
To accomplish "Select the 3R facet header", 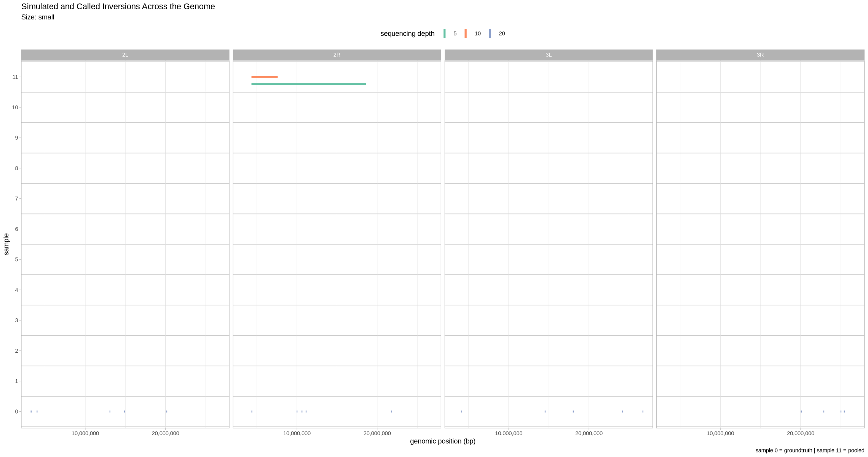I will (x=760, y=55).
